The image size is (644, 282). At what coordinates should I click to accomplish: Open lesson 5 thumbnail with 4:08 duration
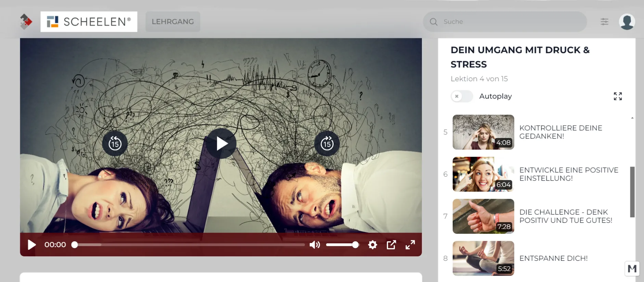pyautogui.click(x=483, y=132)
